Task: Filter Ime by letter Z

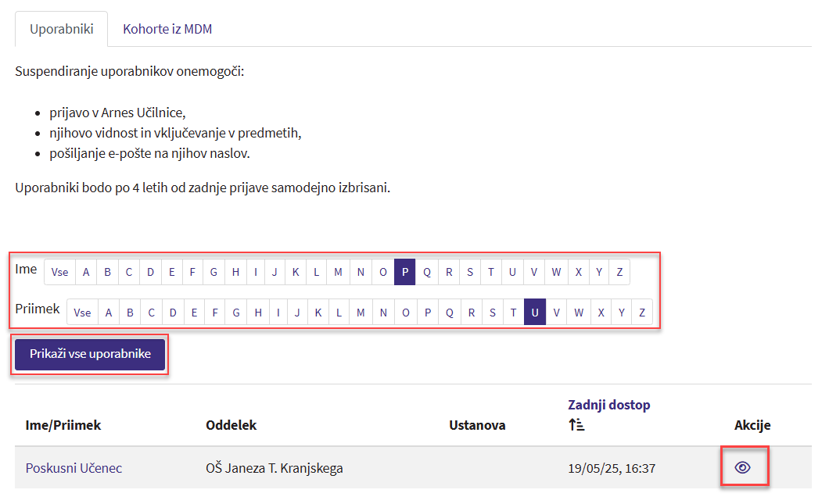Action: point(619,272)
